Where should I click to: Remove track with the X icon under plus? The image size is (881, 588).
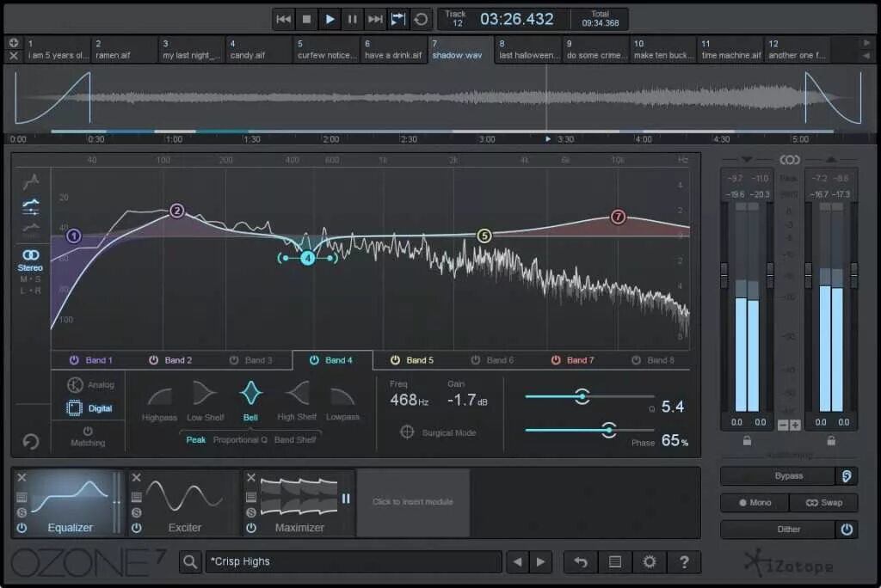click(14, 56)
